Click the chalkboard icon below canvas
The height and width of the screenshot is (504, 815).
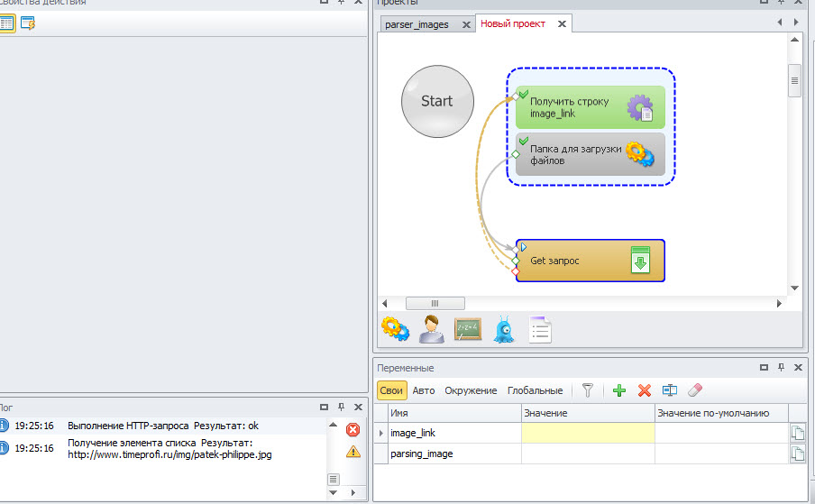click(467, 329)
